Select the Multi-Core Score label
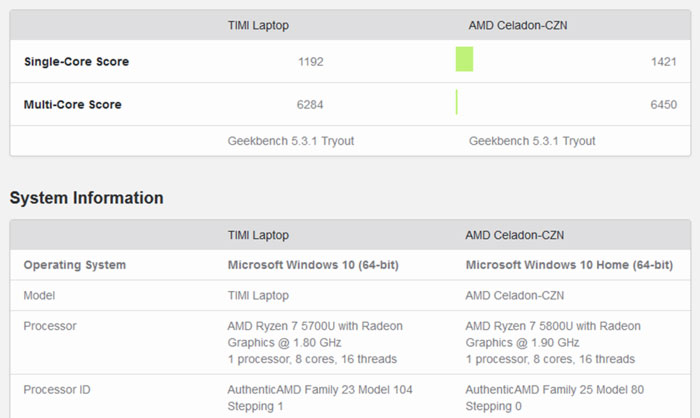 coord(72,104)
